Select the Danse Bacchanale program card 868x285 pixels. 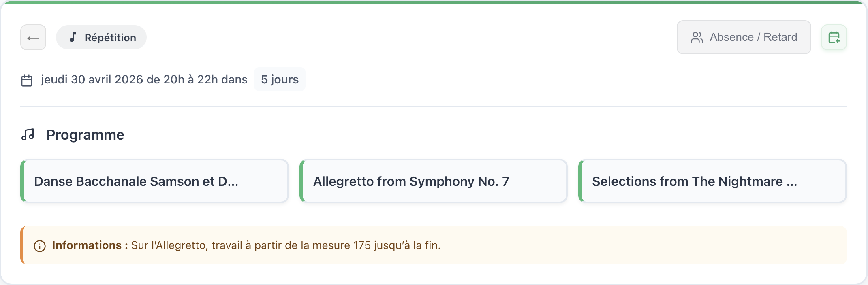[x=155, y=181]
